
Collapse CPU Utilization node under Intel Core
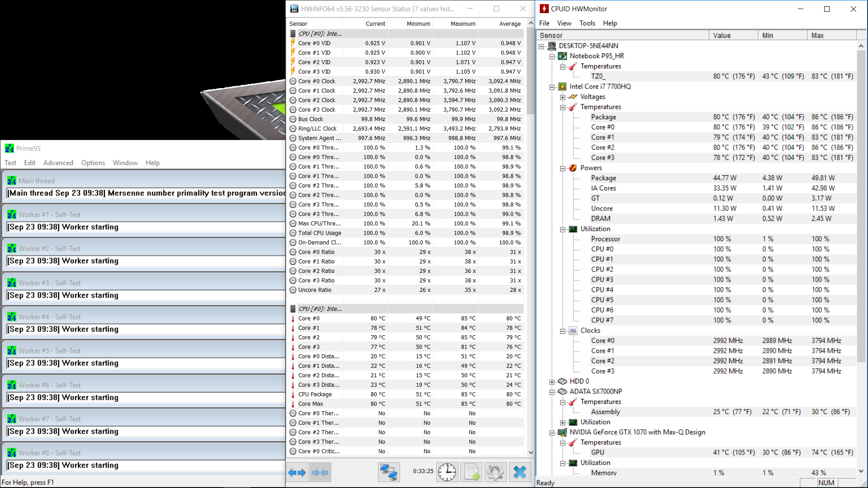(x=563, y=229)
